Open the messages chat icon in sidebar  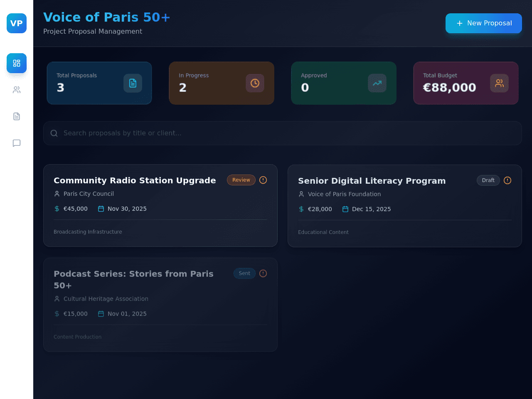(17, 143)
